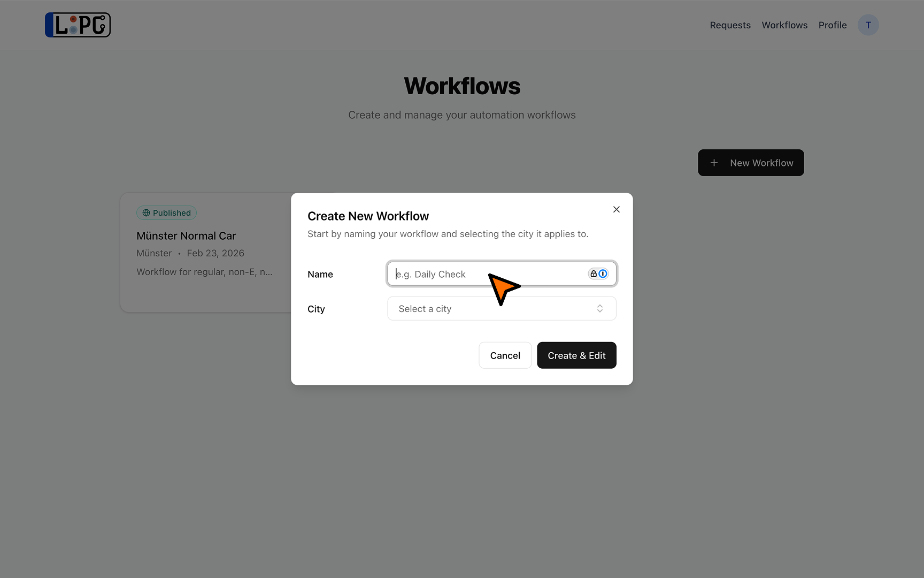Click the lock icon in the Name field
Screen dimensions: 924x578
tap(594, 274)
